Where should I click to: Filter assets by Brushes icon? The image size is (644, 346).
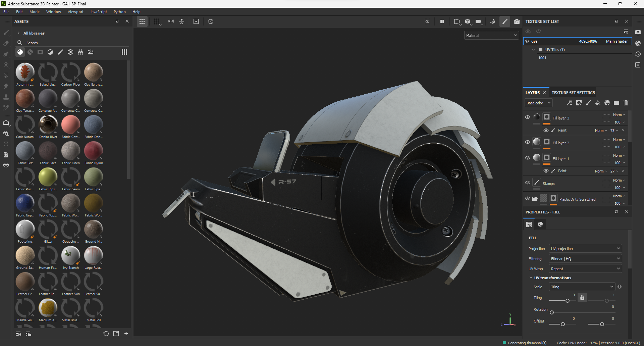(x=60, y=52)
